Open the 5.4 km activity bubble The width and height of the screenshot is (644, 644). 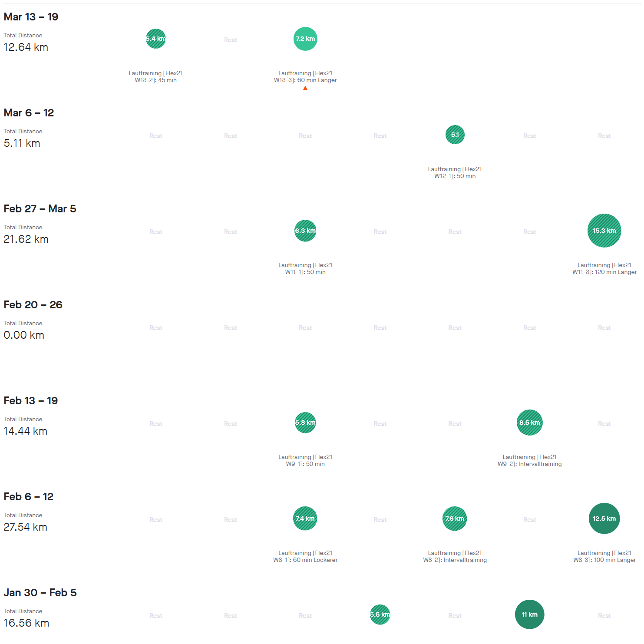pos(156,39)
